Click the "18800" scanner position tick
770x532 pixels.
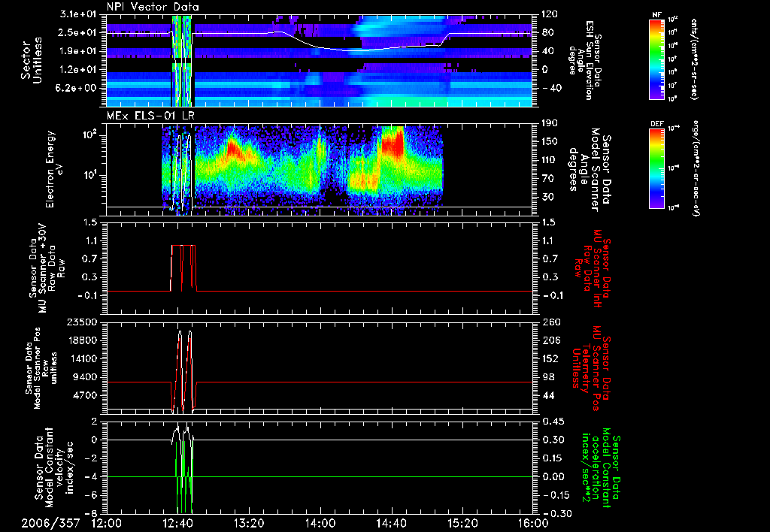click(x=83, y=340)
